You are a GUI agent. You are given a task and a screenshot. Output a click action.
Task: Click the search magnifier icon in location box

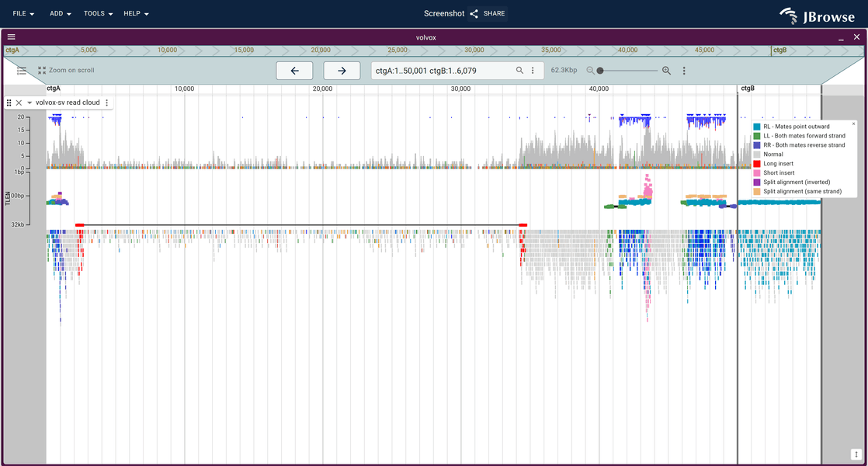[x=519, y=70]
